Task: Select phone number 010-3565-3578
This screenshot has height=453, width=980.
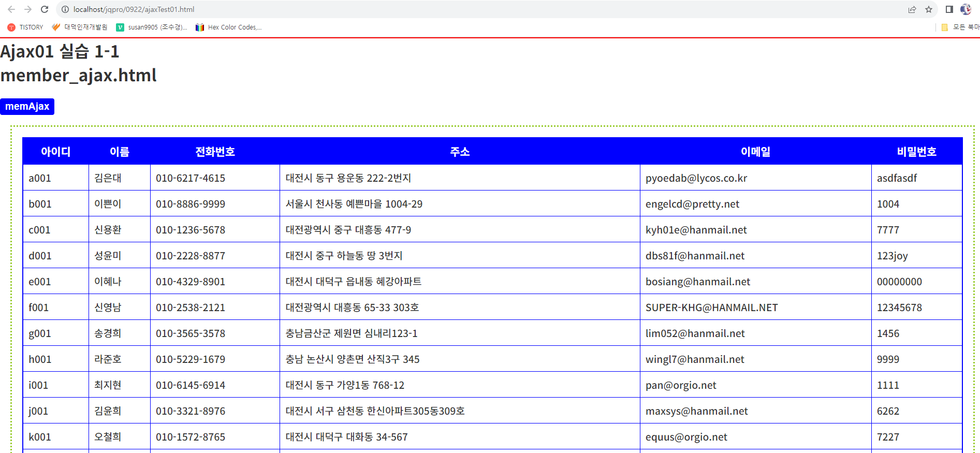Action: (191, 333)
